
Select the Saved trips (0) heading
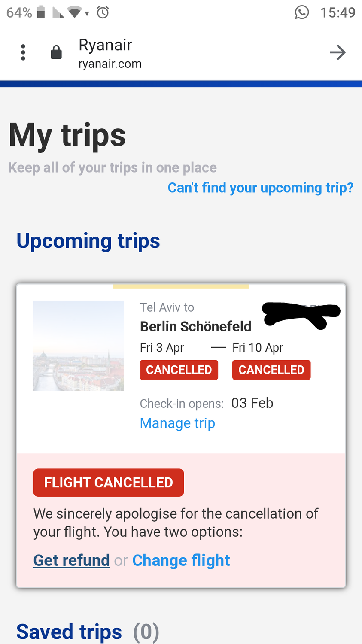click(88, 632)
